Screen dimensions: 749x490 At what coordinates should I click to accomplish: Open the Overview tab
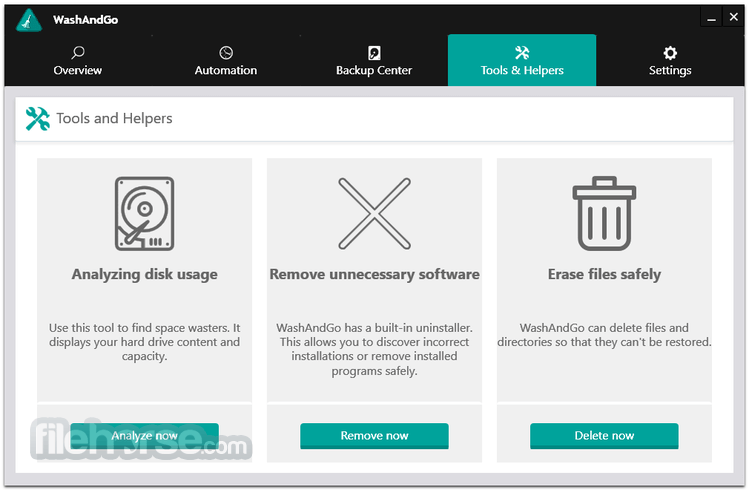tap(77, 61)
